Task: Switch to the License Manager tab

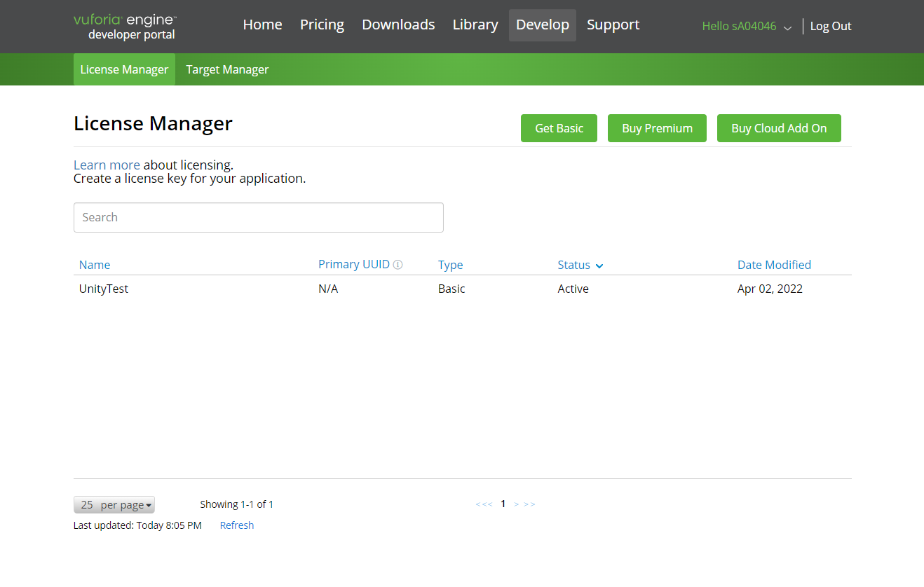Action: 124,69
